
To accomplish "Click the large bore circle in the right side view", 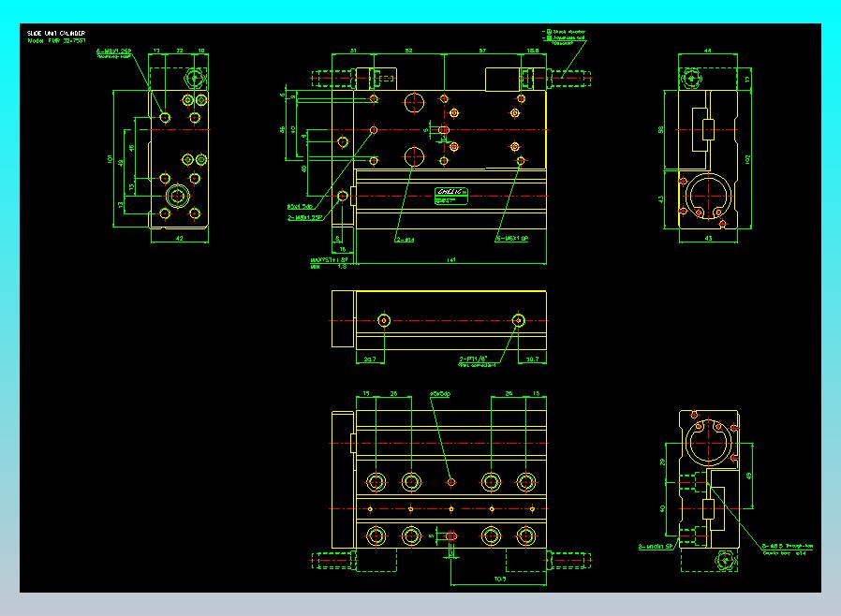I will coord(709,196).
